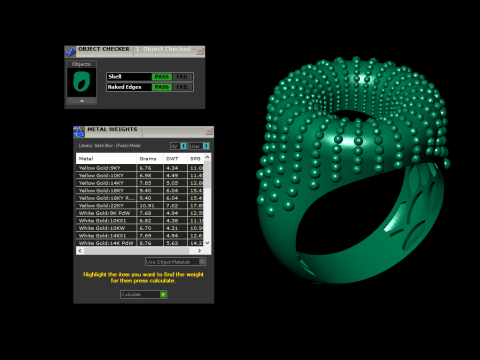Screen dimensions: 480x360
Task: Collapse the Objects panel arrow
Action: pyautogui.click(x=82, y=101)
